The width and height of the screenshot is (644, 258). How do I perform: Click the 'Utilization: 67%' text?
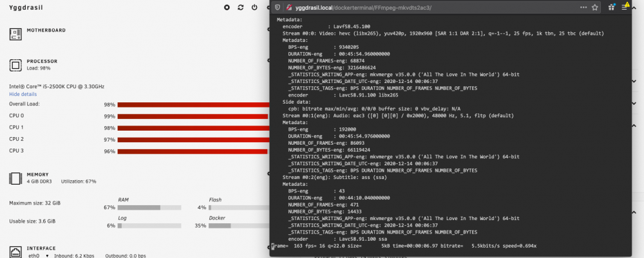point(79,181)
